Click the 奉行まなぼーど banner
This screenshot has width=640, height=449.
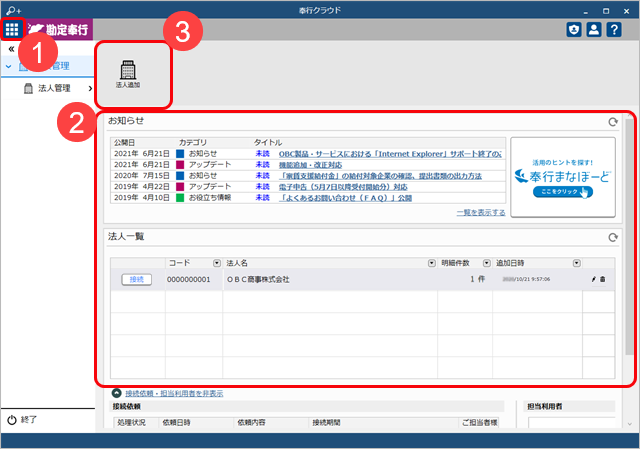[x=563, y=177]
